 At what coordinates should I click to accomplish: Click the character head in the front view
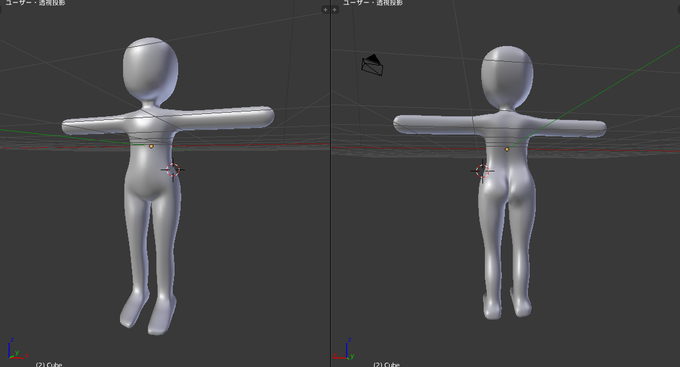click(x=150, y=71)
